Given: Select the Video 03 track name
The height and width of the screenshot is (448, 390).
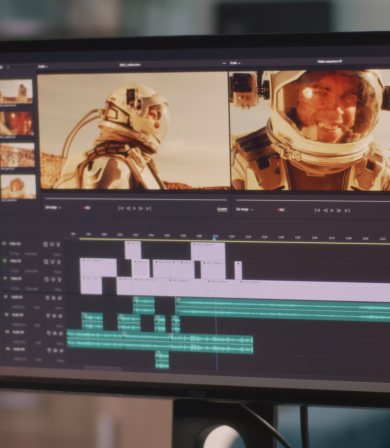Looking at the screenshot, I should [15, 244].
